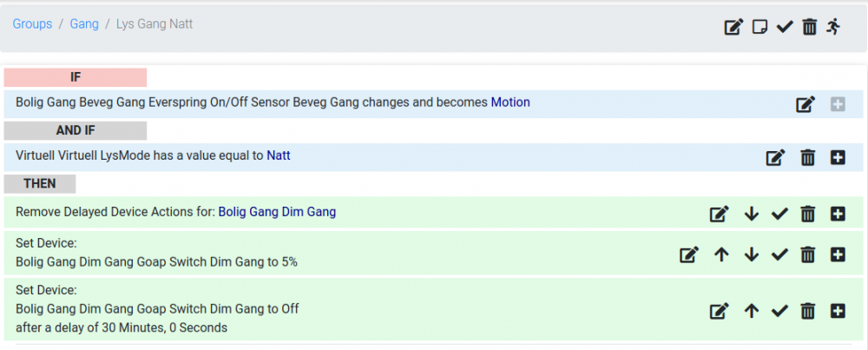The height and width of the screenshot is (350, 868).
Task: Move the Dim Gang 5% action up
Action: 720,254
